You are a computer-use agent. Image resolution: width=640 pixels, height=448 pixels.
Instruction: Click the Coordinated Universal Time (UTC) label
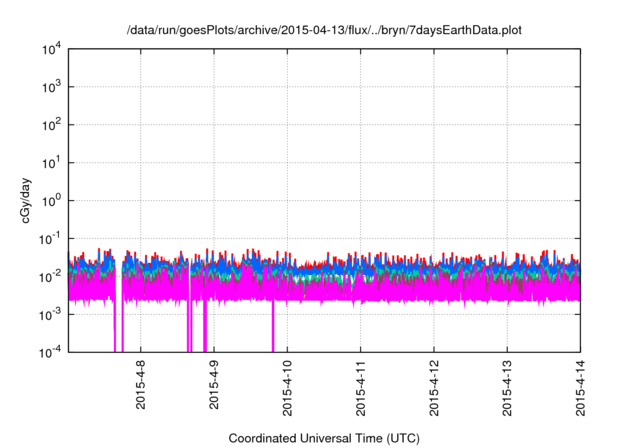[324, 438]
